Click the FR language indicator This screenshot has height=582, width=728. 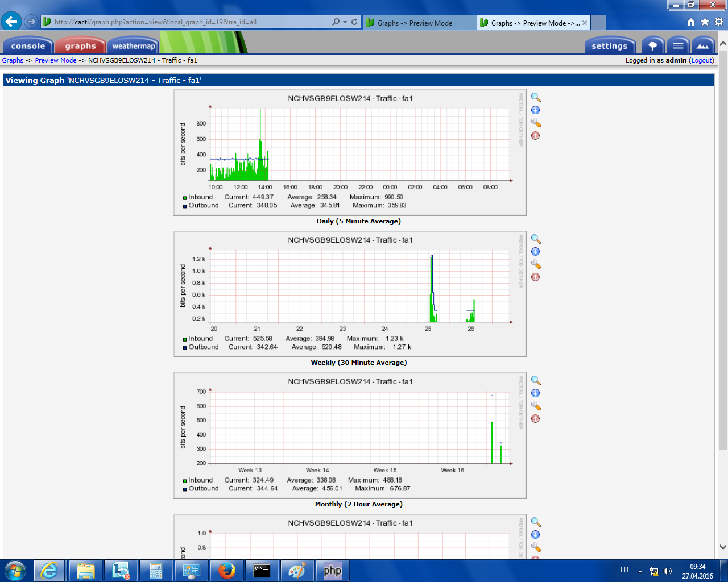[x=624, y=569]
